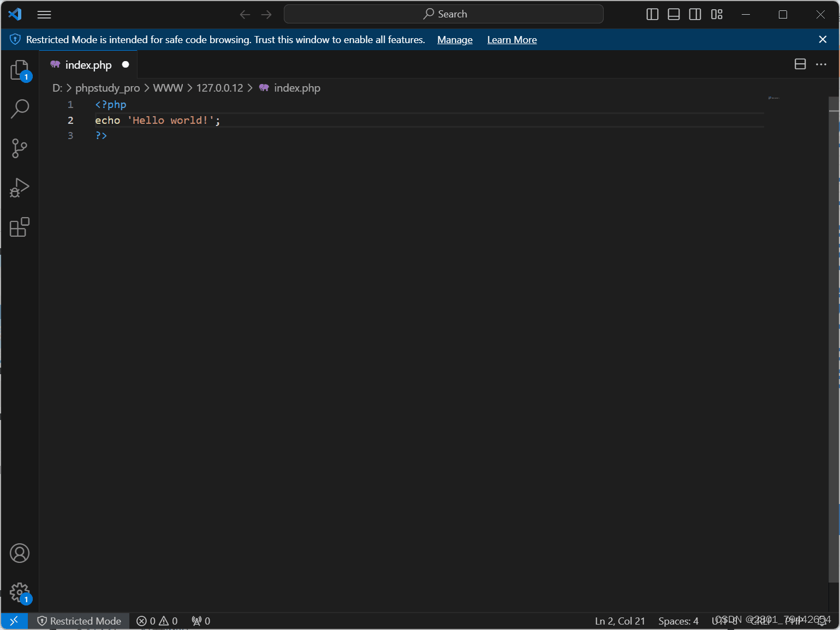Open the Explorer view icon

[20, 70]
